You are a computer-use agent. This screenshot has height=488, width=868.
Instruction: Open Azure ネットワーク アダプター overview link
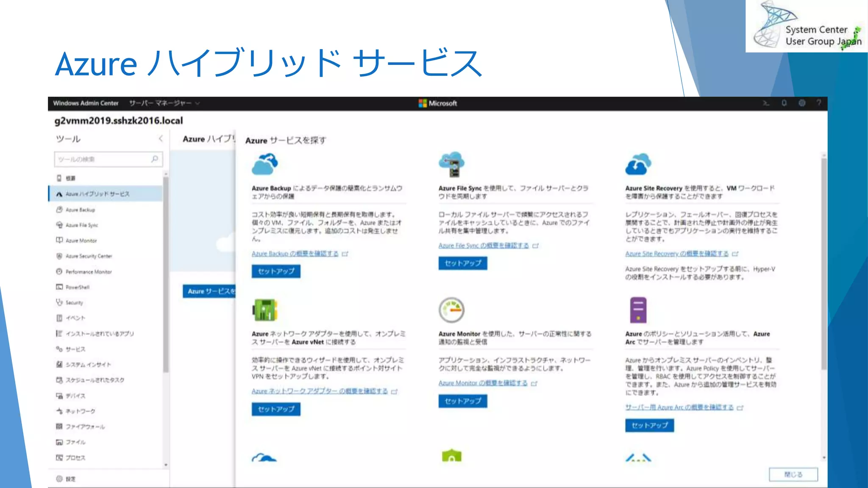tap(320, 391)
